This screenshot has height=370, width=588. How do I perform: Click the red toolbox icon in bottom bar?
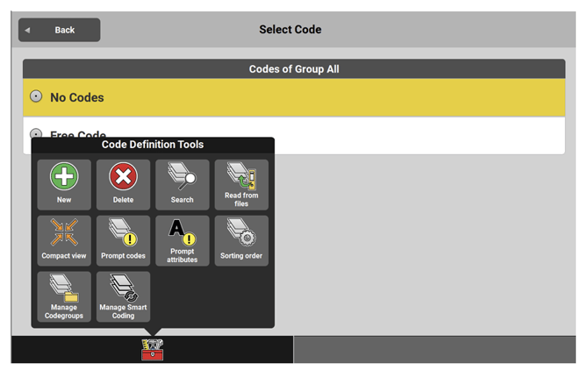[x=152, y=350]
